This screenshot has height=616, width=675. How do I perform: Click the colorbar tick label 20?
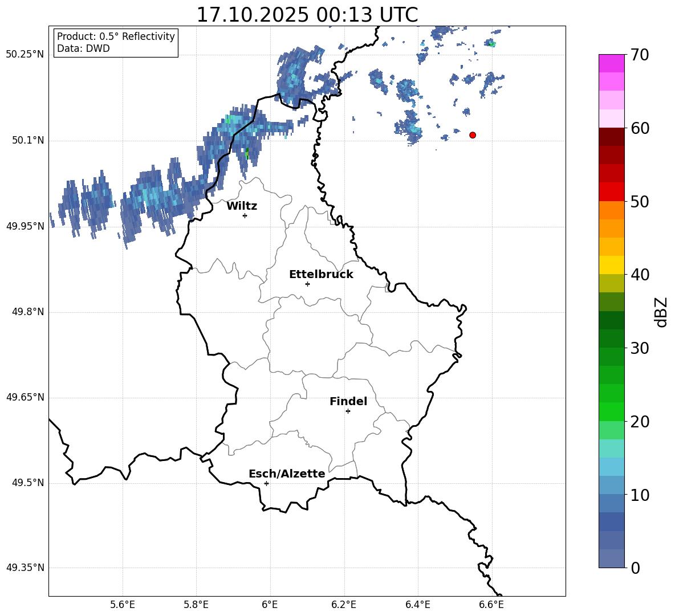pos(640,422)
